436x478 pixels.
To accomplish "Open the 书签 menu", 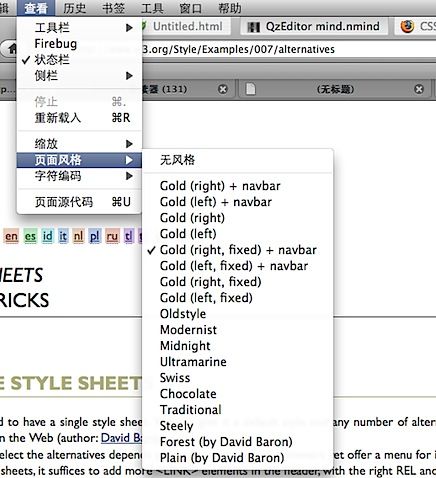I will pyautogui.click(x=113, y=8).
